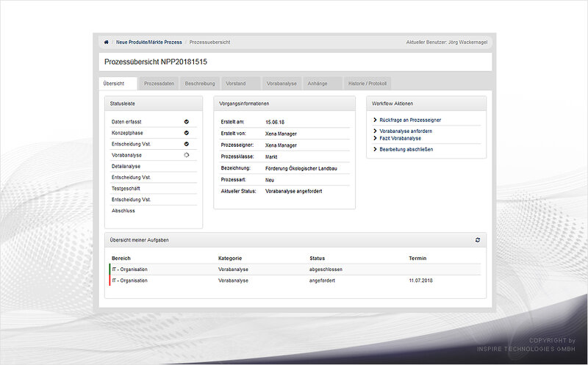Screen dimensions: 588x365
Task: Click the Prozessübersicht NPP20181515 heading
Action: click(x=156, y=62)
